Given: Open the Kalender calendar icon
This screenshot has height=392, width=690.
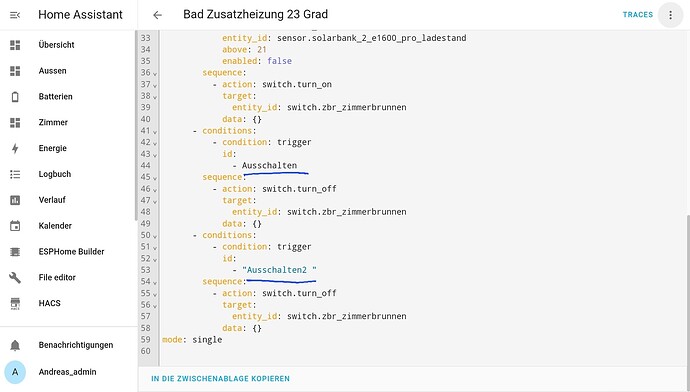Looking at the screenshot, I should pyautogui.click(x=15, y=226).
